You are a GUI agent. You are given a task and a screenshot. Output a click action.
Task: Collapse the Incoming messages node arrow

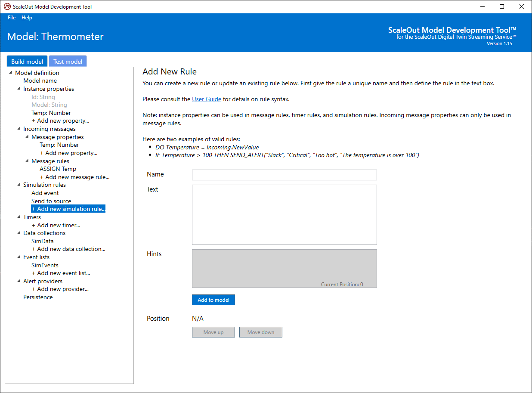point(19,129)
